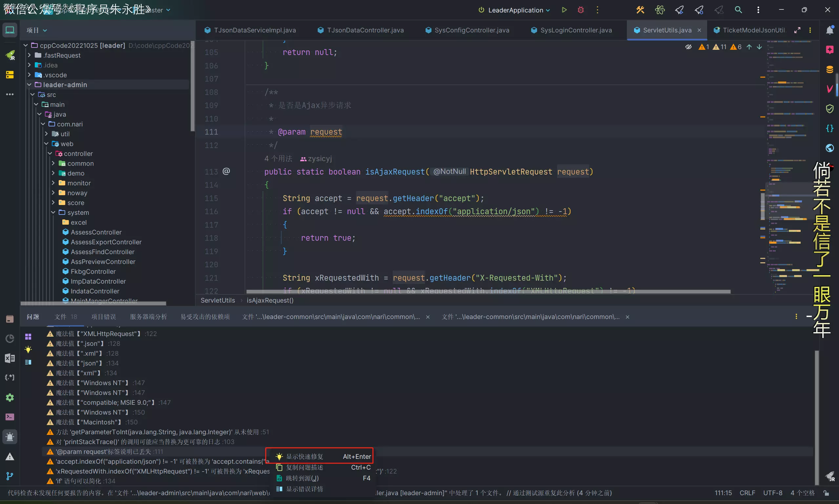Open the Database tool window icon

[829, 69]
